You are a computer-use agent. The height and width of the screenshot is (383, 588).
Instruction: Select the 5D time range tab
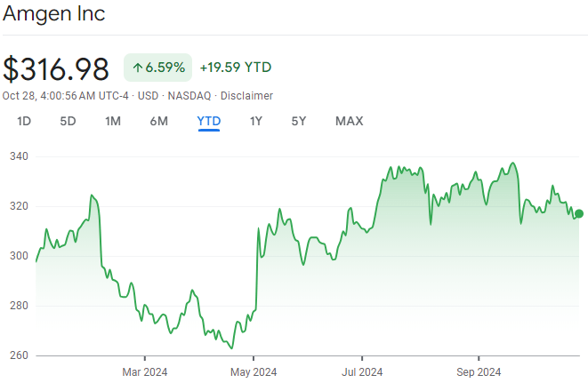click(68, 122)
